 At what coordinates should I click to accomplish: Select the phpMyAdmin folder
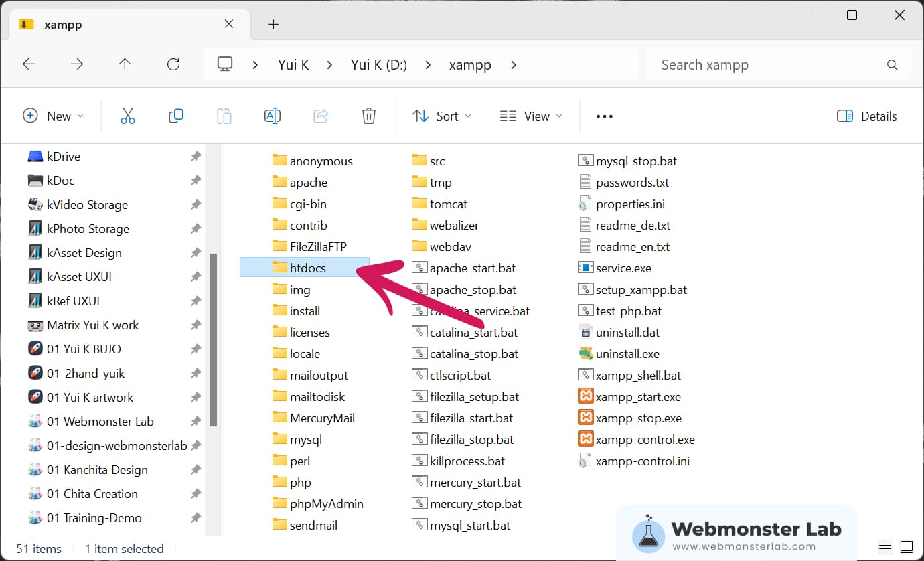326,504
